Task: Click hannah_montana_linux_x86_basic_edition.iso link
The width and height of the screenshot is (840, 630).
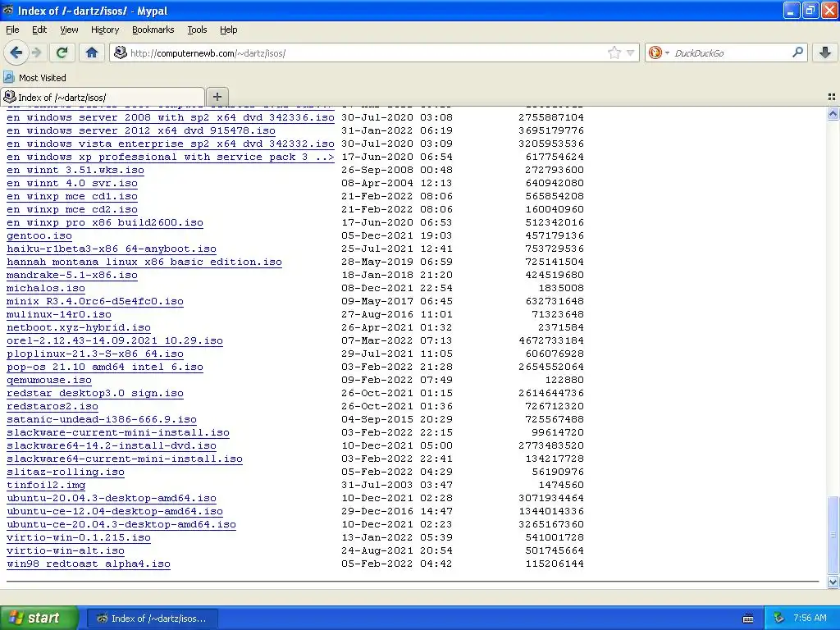Action: coord(144,262)
